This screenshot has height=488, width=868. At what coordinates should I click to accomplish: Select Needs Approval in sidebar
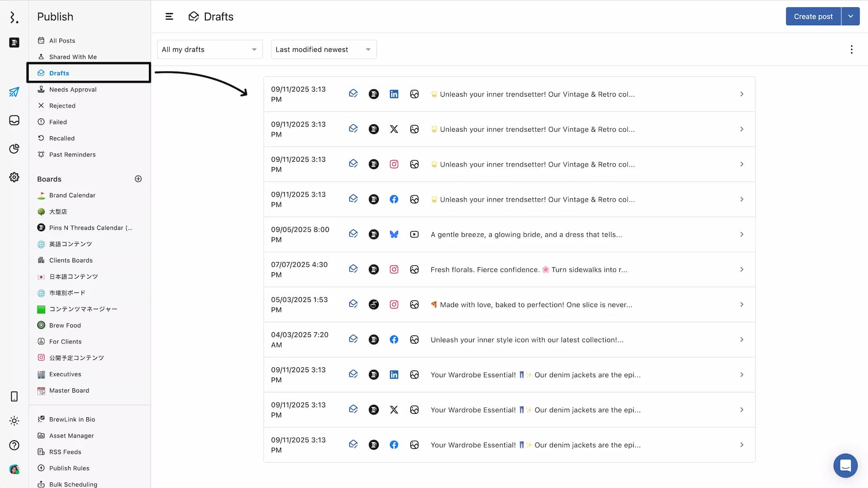(x=73, y=89)
